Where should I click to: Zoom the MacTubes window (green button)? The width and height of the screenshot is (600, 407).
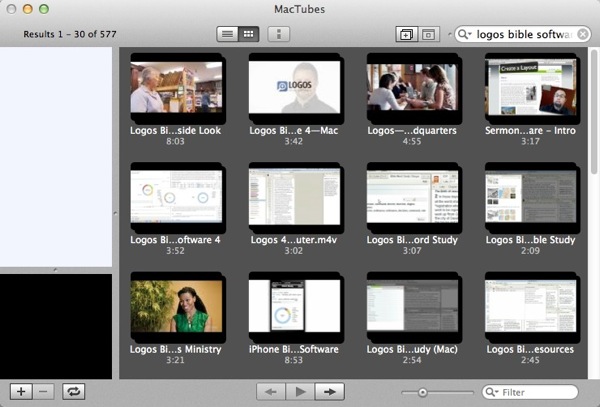[44, 9]
